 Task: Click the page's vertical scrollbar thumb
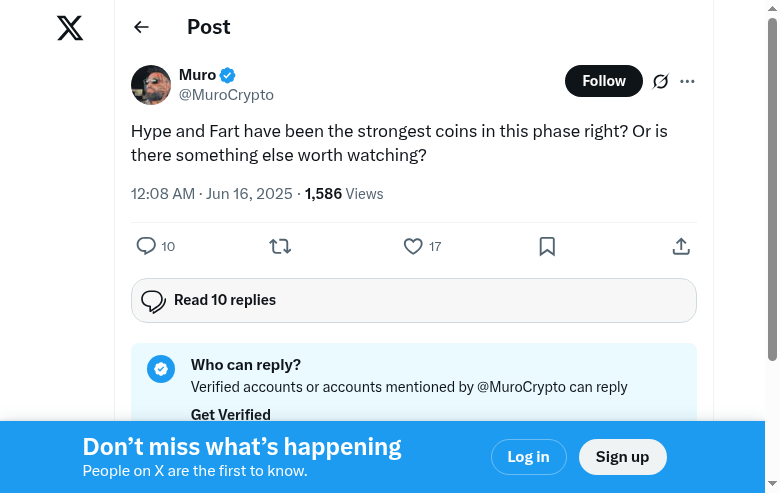[772, 190]
